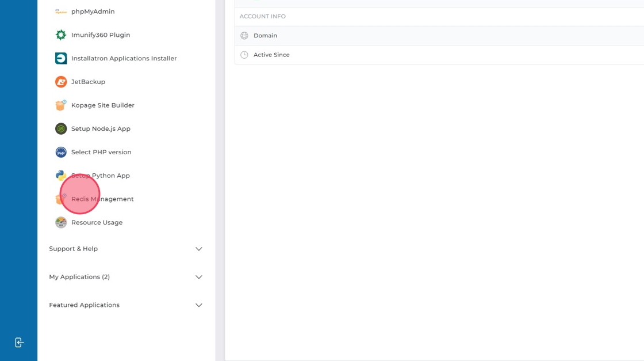The height and width of the screenshot is (361, 644).
Task: Click the Setup Python App text link
Action: (101, 176)
